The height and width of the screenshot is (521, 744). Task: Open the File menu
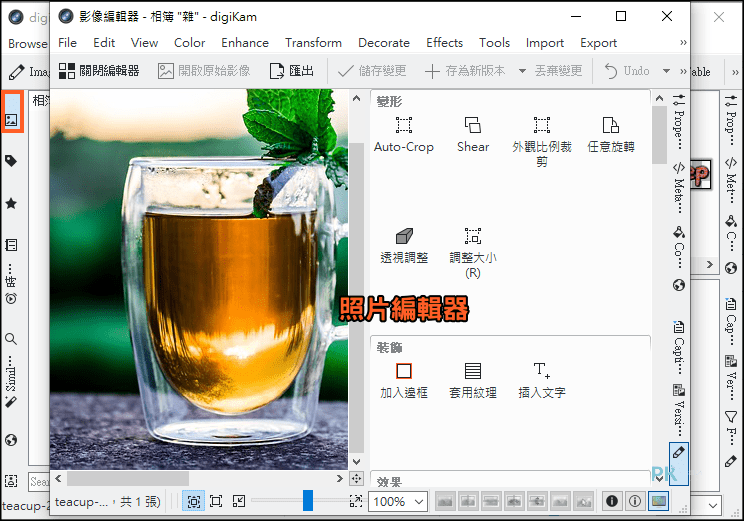[x=67, y=43]
